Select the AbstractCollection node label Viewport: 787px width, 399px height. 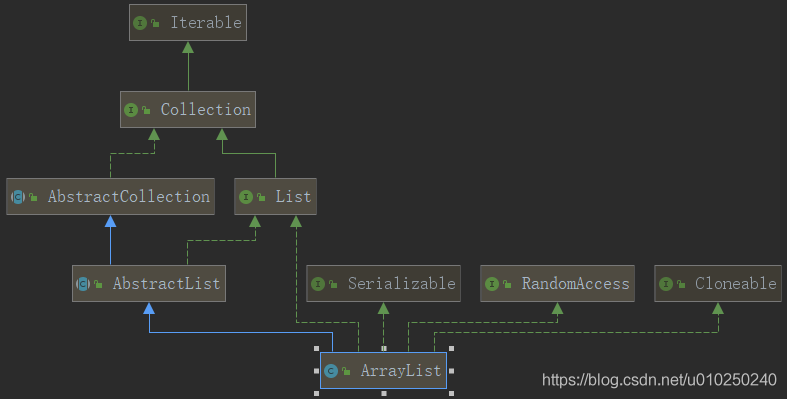pos(129,196)
